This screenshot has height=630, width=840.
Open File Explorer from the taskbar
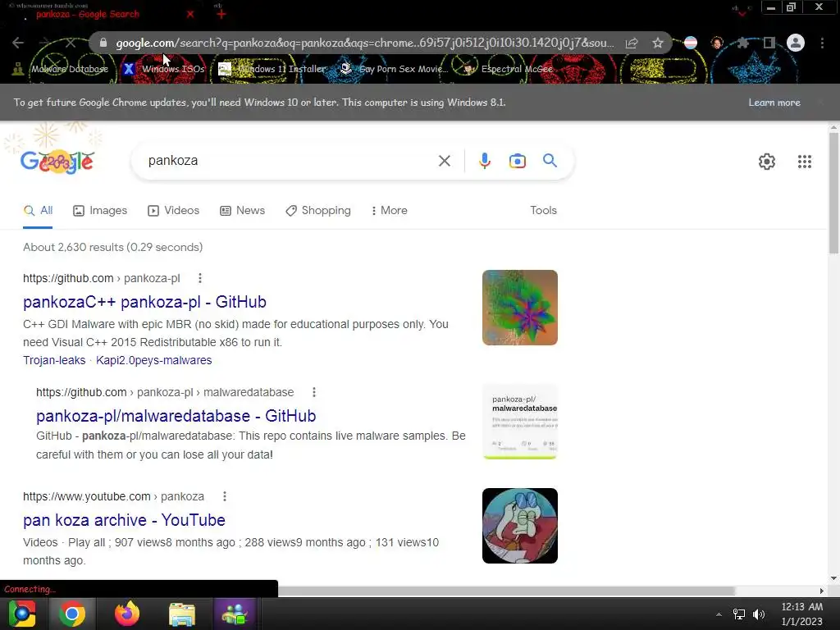(x=181, y=614)
